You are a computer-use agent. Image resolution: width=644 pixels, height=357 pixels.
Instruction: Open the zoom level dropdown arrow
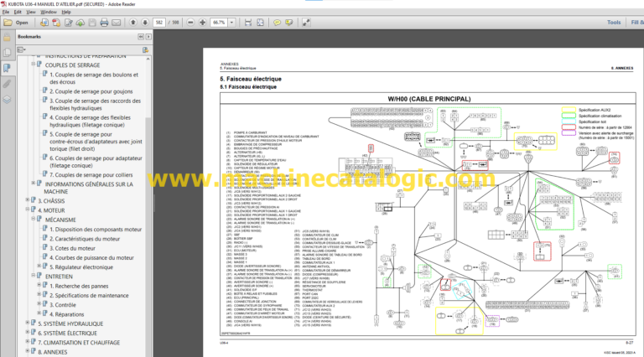point(231,23)
